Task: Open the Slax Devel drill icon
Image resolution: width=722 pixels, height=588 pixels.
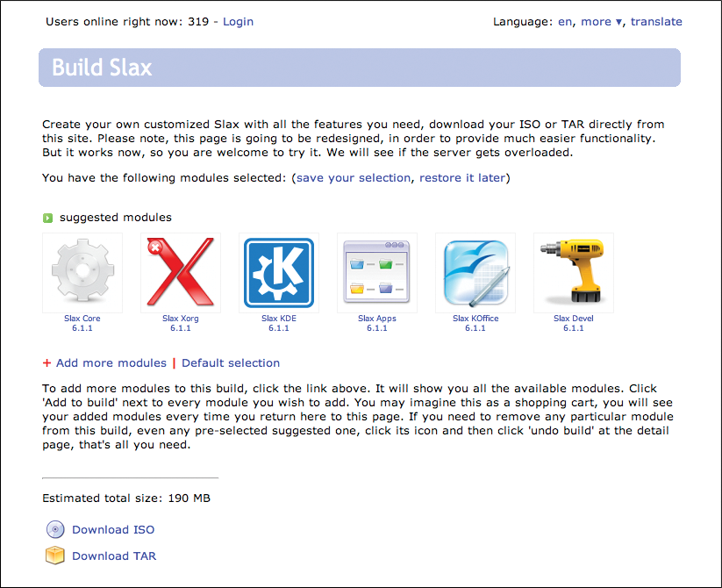Action: pos(573,273)
